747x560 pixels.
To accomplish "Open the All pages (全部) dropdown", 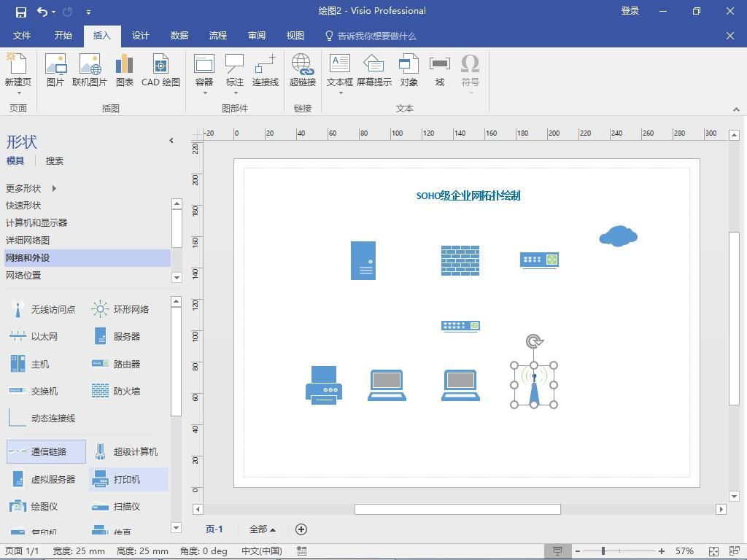I will point(263,529).
